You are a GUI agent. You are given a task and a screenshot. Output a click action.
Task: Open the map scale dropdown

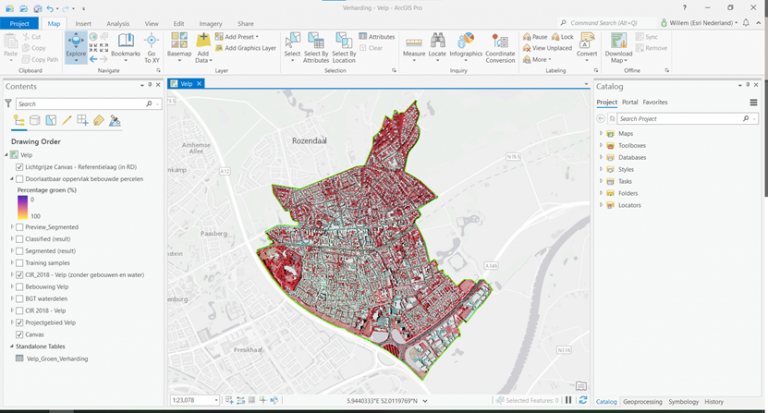[217, 400]
